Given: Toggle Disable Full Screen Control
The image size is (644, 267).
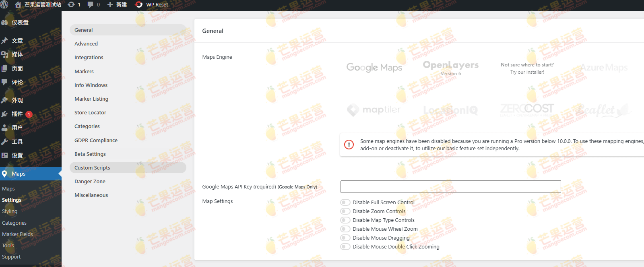Looking at the screenshot, I should click(345, 202).
